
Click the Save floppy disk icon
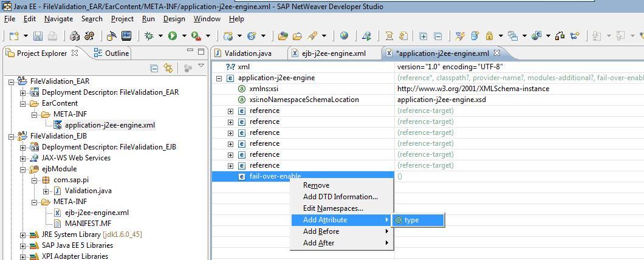(38, 36)
